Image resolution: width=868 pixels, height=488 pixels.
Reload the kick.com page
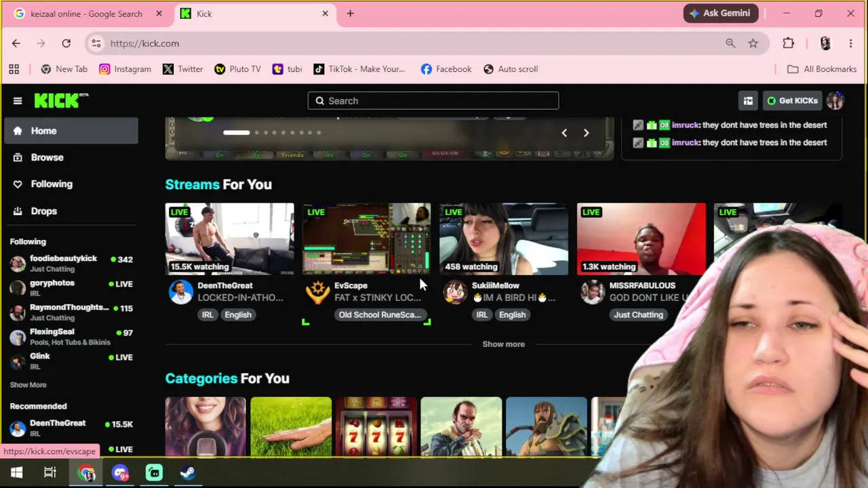coord(66,43)
